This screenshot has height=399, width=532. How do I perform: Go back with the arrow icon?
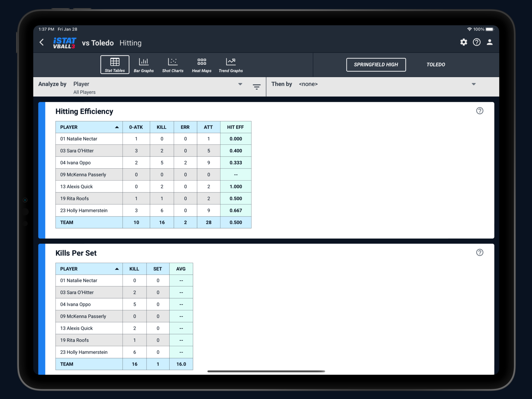42,42
